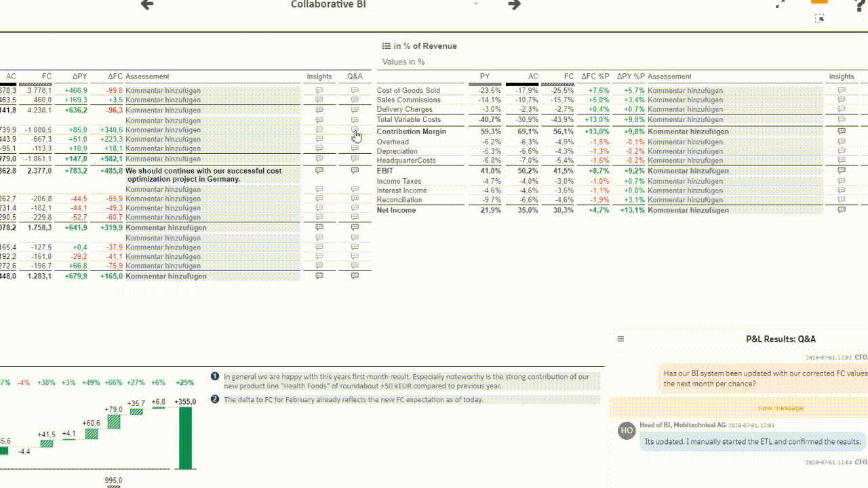Viewport: 868px width, 488px height.
Task: Select the Q&A column header
Action: coord(355,77)
